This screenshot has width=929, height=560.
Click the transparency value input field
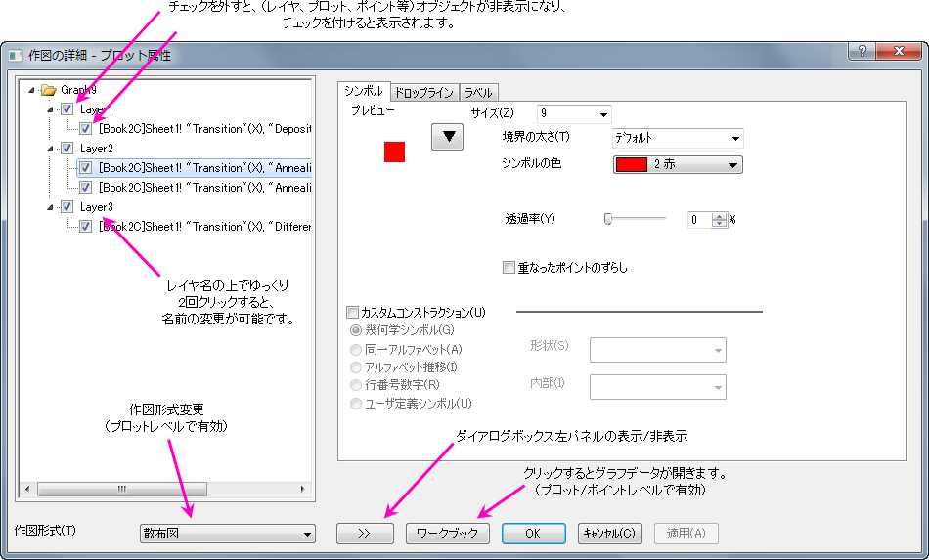[700, 220]
